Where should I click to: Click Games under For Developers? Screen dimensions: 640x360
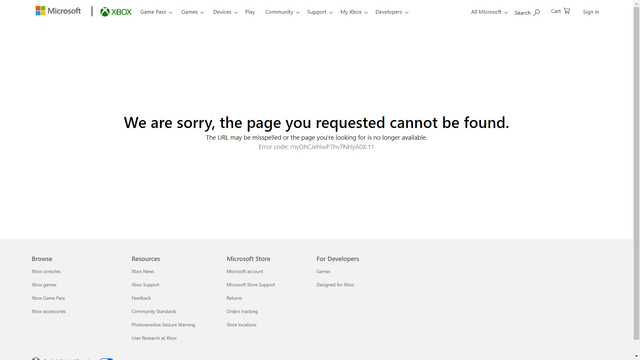click(323, 271)
